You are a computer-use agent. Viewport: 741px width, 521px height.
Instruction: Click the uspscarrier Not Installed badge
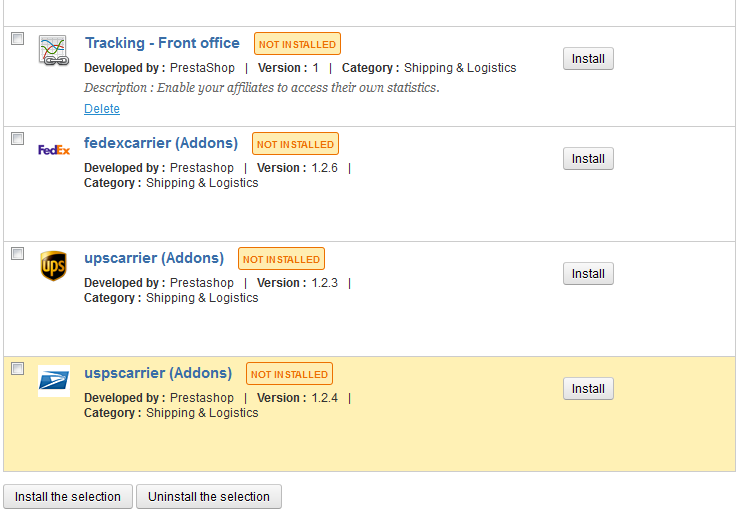click(x=289, y=375)
